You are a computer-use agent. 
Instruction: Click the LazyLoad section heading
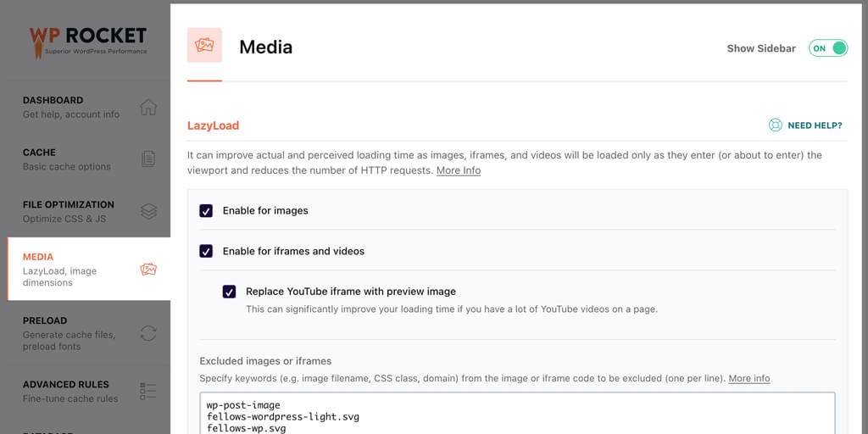(213, 125)
